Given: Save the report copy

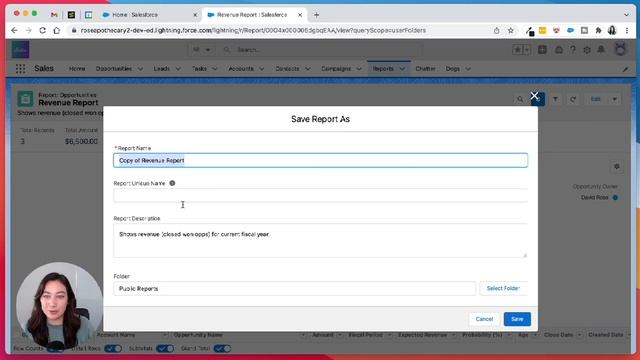Looking at the screenshot, I should 517,319.
